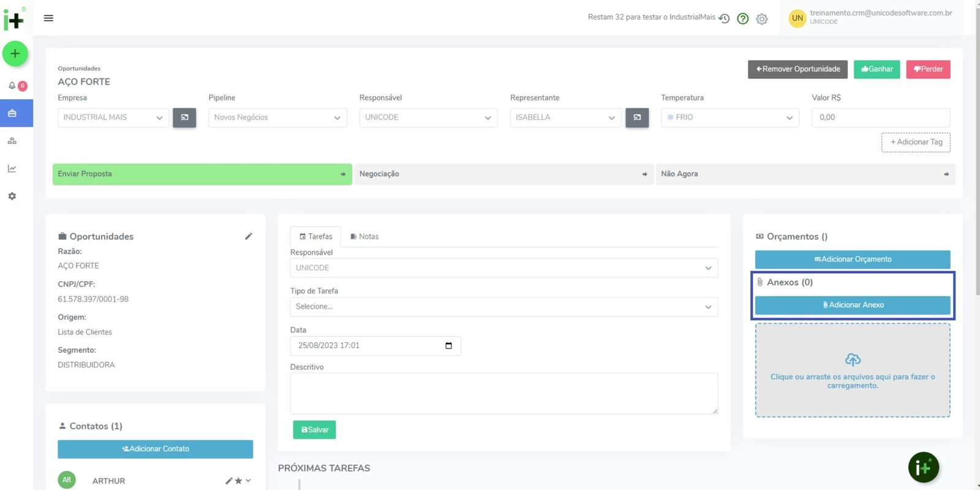Screen dimensions: 980x490
Task: Click the Ganhar button
Action: click(x=876, y=69)
